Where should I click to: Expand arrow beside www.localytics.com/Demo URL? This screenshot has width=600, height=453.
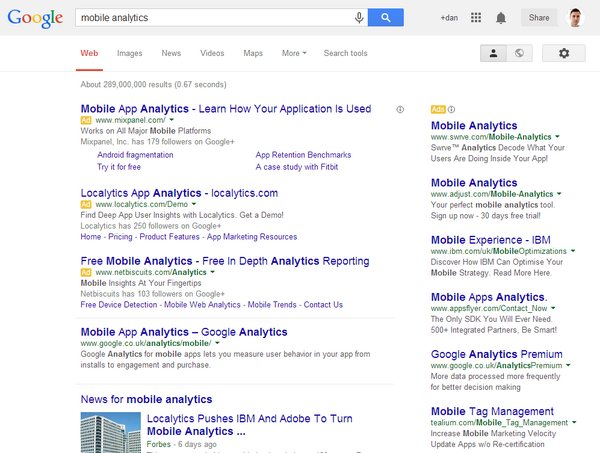click(x=194, y=204)
